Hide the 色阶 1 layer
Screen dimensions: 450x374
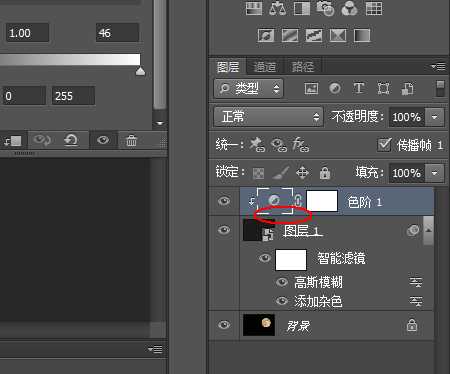224,201
